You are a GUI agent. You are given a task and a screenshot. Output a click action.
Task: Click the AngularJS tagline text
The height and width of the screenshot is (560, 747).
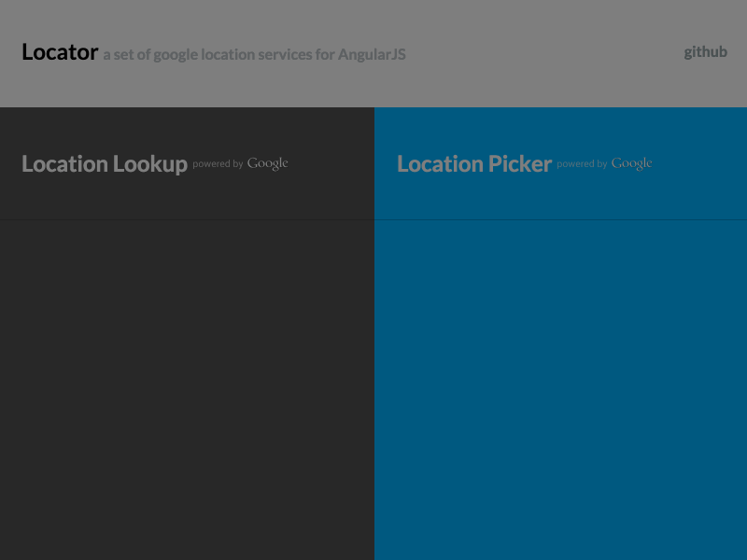click(254, 54)
